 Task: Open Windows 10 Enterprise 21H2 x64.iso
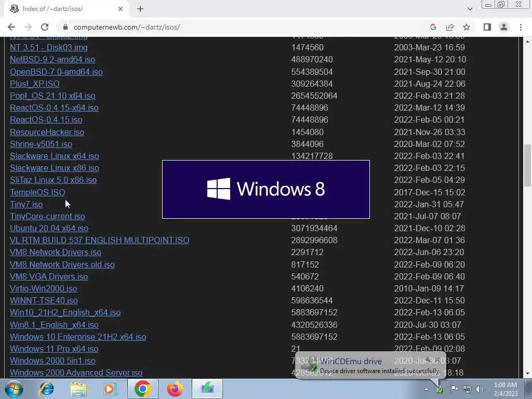pyautogui.click(x=78, y=337)
